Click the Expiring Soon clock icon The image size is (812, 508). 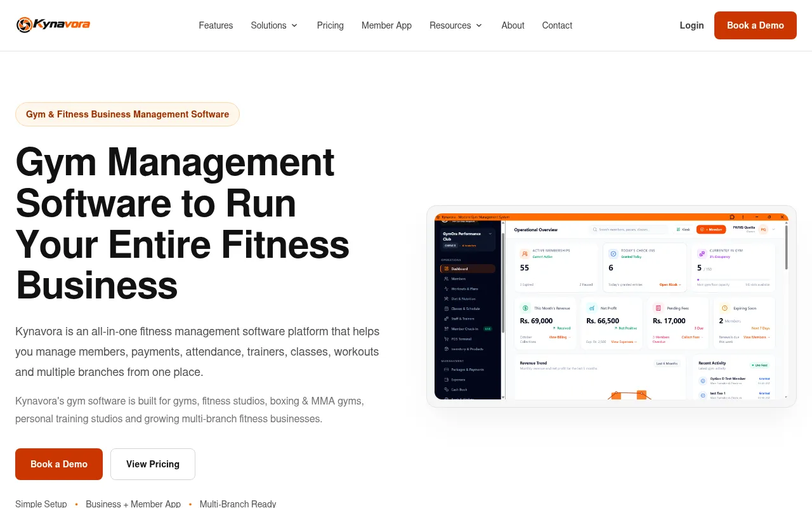724,308
